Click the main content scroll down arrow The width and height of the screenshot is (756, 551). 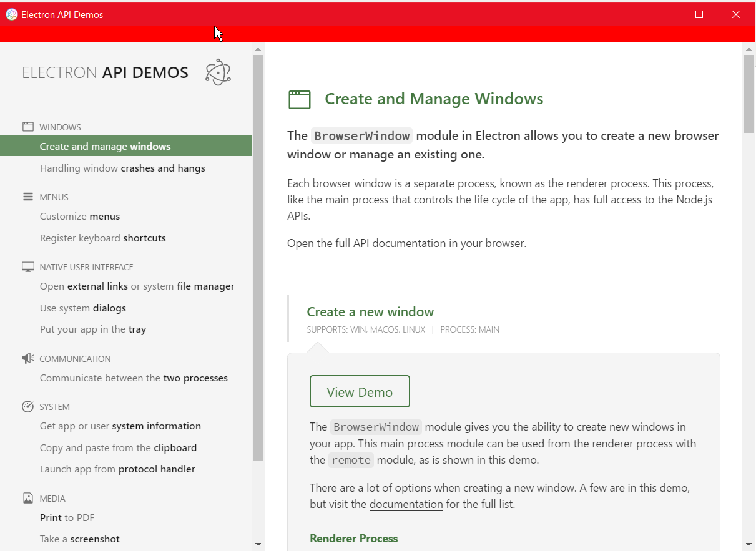click(749, 544)
